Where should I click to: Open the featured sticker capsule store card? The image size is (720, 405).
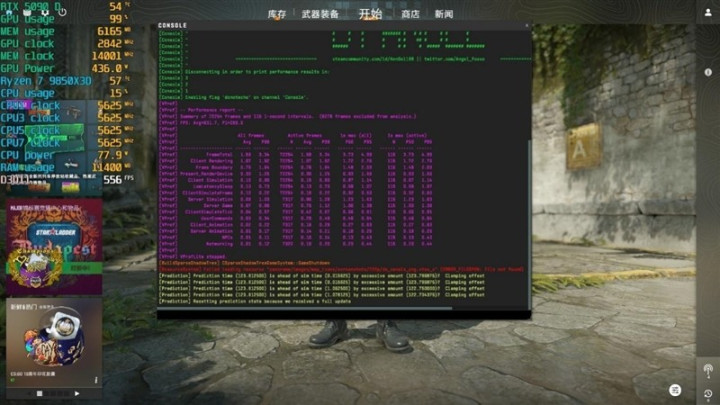(x=54, y=342)
